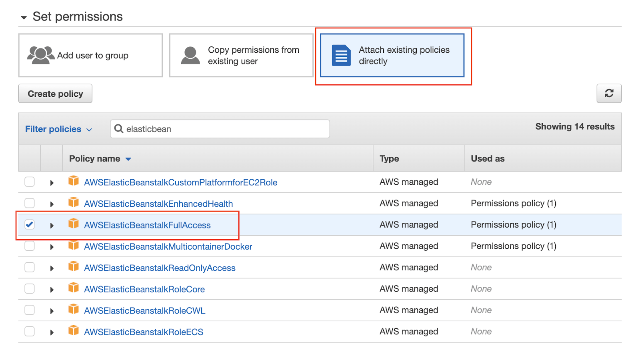The image size is (640, 364).
Task: Click the orange box icon for AWSElasticBeanstalkCustomPlatformforEC2Role
Action: (x=74, y=181)
